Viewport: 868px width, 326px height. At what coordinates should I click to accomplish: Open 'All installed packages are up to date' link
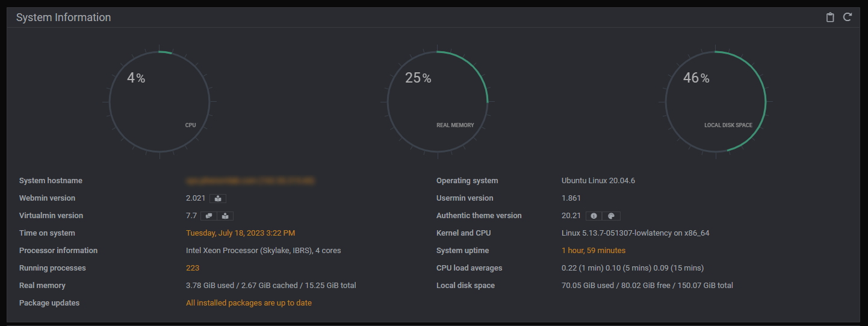[249, 303]
